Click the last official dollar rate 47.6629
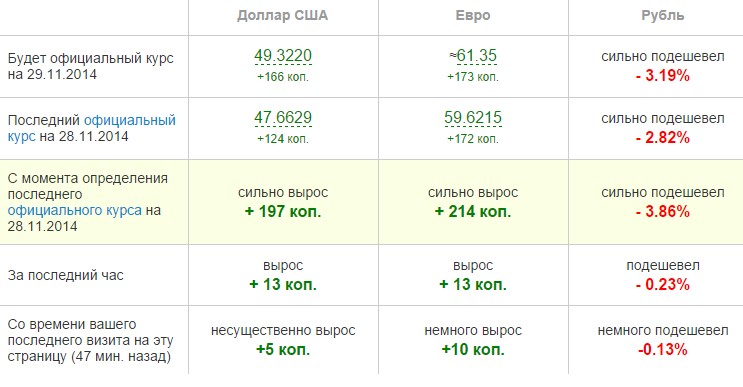The height and width of the screenshot is (387, 743). click(x=283, y=118)
